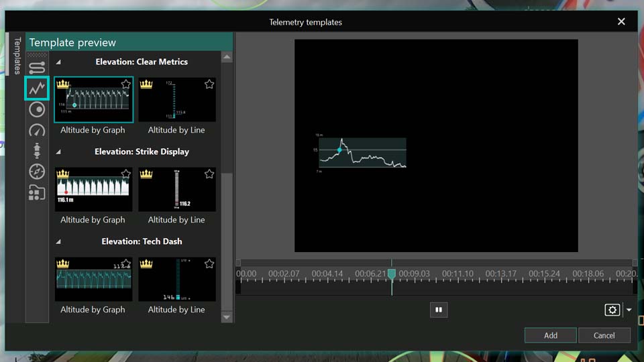644x362 pixels.
Task: Favorite Strike Display Altitude by Line
Action: coord(209,174)
